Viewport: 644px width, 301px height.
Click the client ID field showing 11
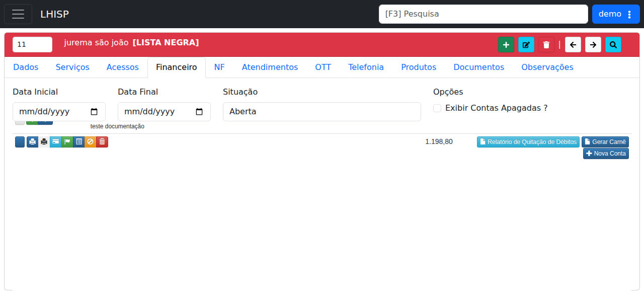tap(32, 44)
